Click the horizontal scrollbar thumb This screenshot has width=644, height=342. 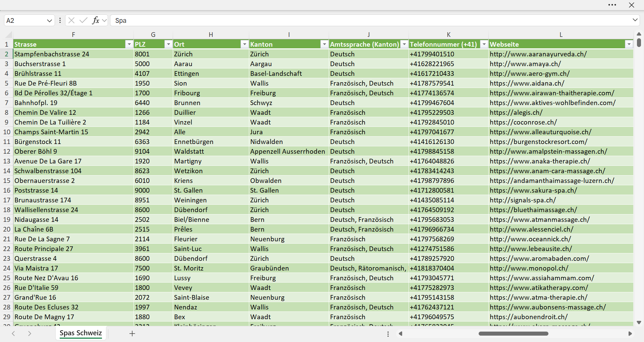click(513, 334)
